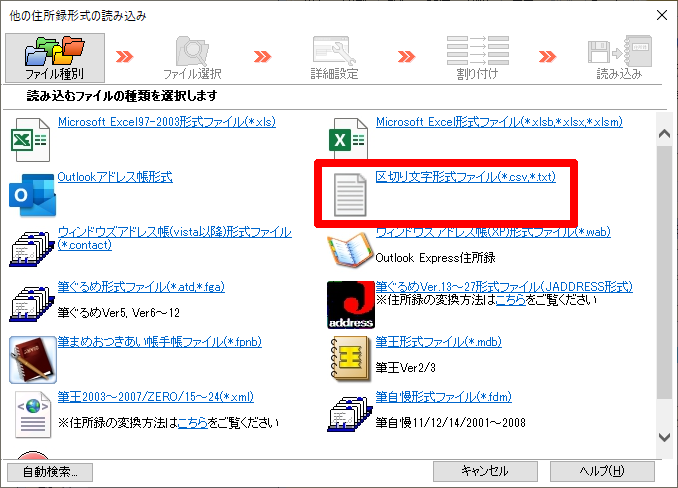
Task: Choose ウィンドウズアドレス帳(XP) *.wab link
Action: 493,232
